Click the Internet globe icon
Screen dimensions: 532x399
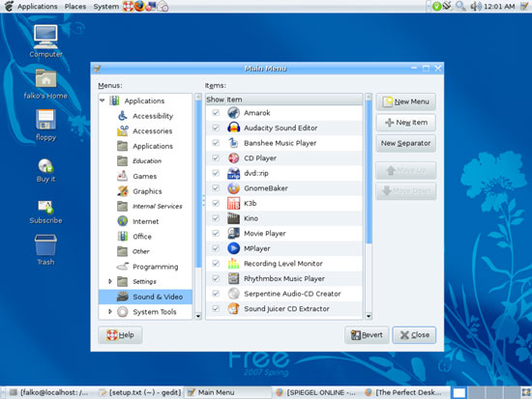[123, 221]
